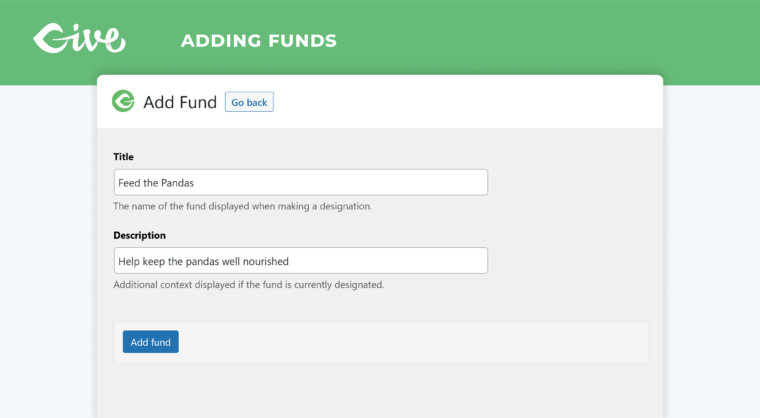Click the Title field label

click(124, 157)
